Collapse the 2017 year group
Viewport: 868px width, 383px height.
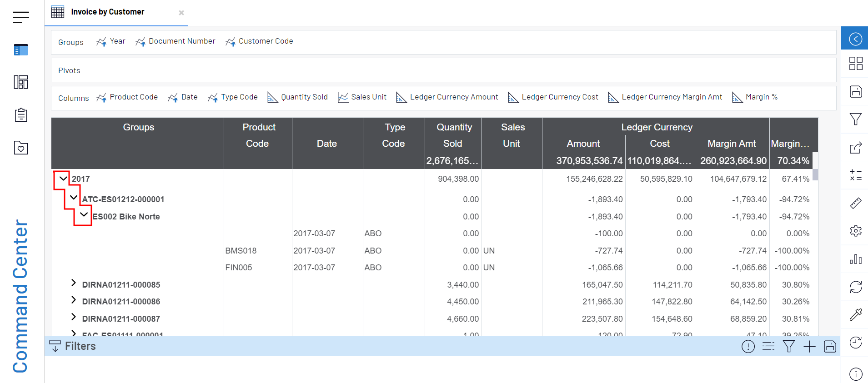point(63,179)
